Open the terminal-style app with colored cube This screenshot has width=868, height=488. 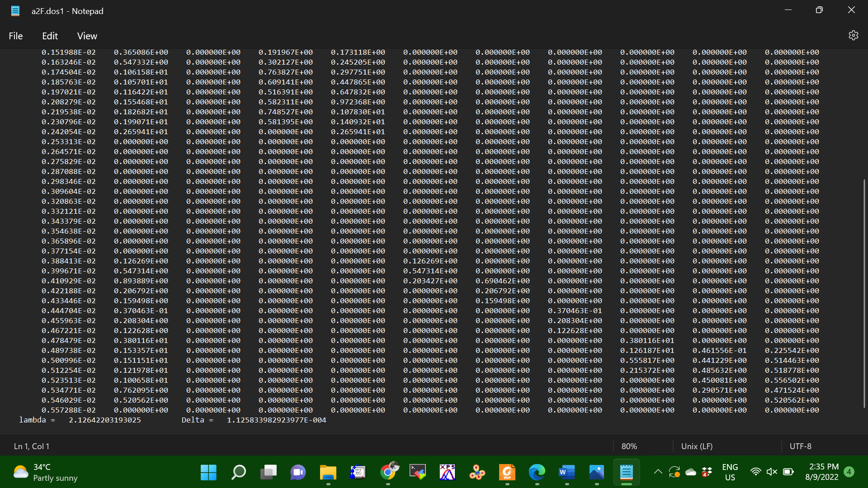[x=418, y=473]
